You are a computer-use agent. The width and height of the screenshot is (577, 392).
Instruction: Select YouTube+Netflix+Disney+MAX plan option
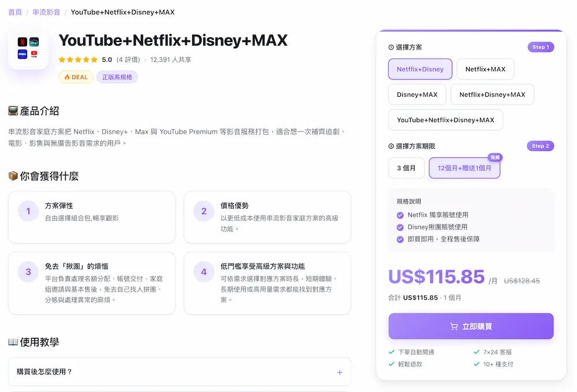(x=445, y=120)
